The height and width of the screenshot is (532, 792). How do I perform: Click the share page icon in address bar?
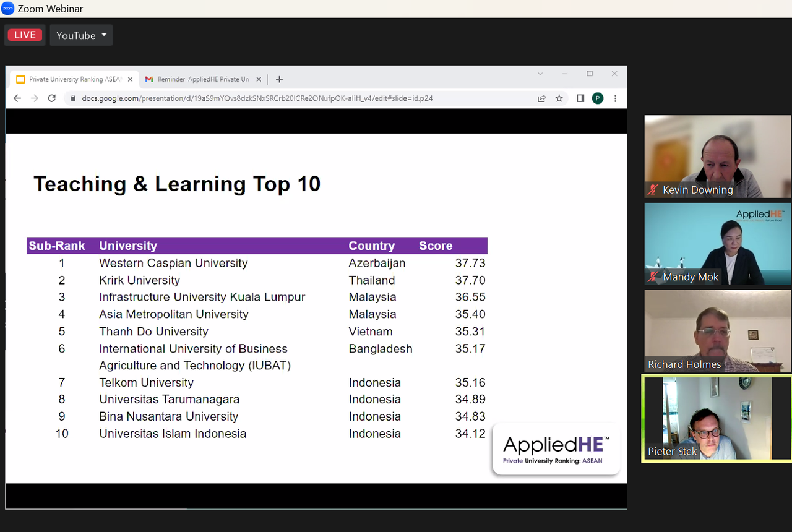tap(542, 98)
